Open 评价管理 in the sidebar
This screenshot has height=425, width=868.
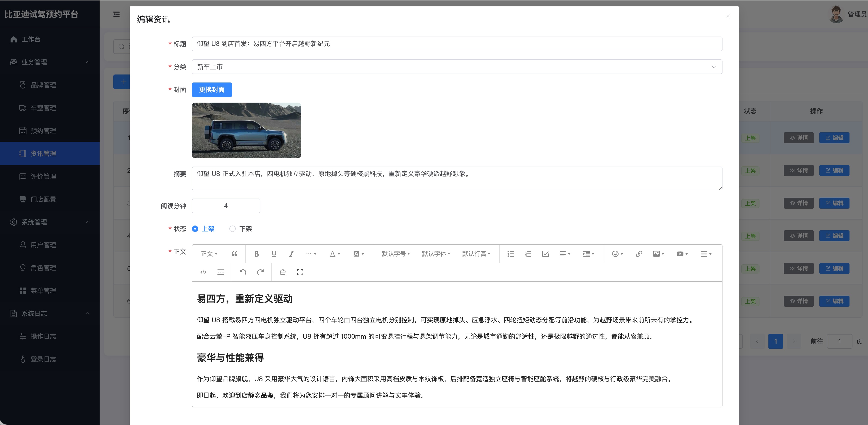50,176
